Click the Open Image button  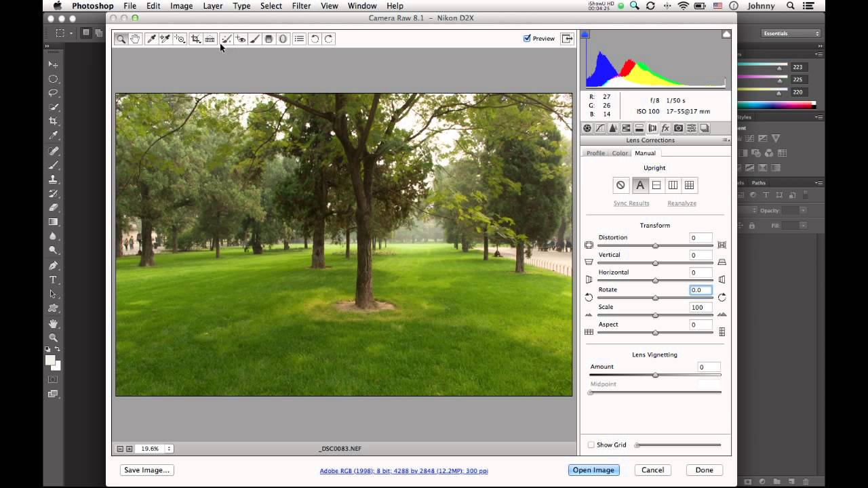point(593,470)
